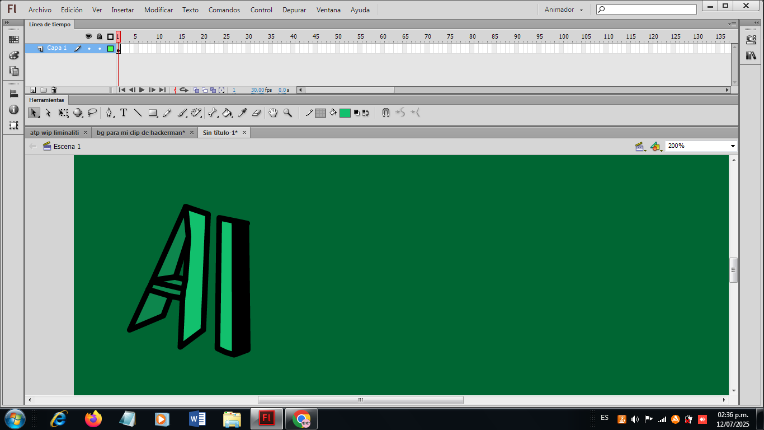
Task: Open the timeline panel options menu
Action: pyautogui.click(x=732, y=23)
